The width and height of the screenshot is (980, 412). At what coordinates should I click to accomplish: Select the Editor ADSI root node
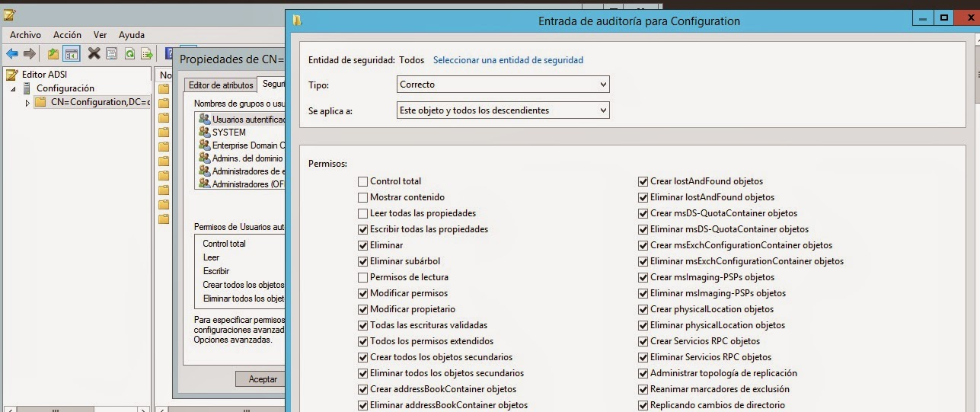pos(44,75)
